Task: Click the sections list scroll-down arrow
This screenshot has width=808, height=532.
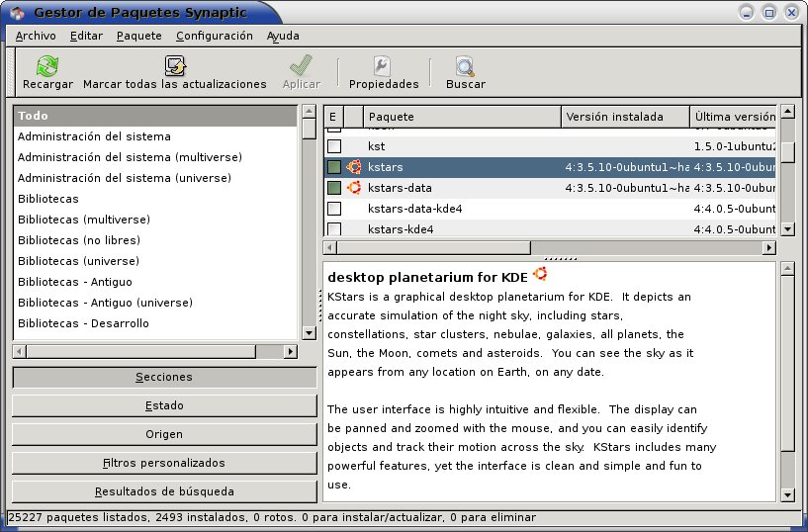Action: click(310, 332)
